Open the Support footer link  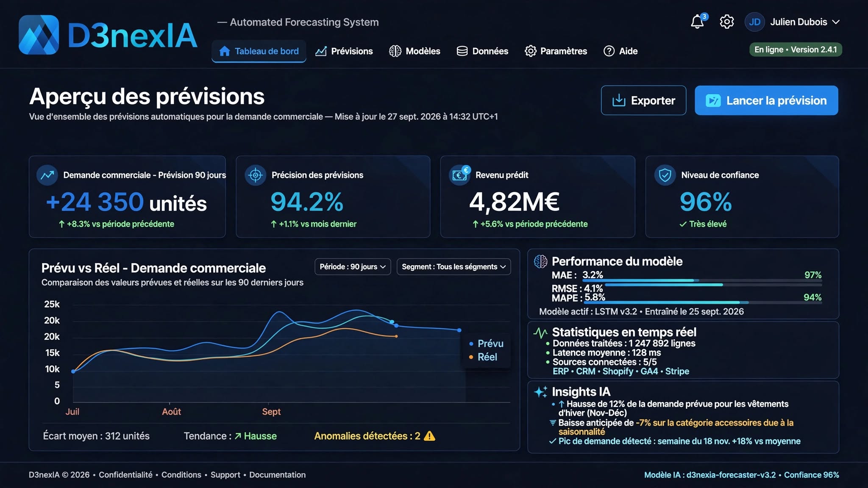tap(225, 475)
